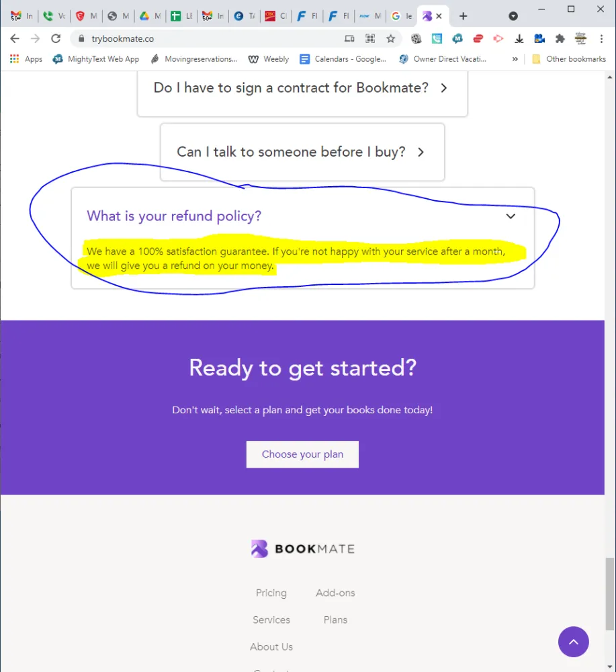Open a new tab with the plus button
This screenshot has height=672, width=616.
[x=463, y=16]
